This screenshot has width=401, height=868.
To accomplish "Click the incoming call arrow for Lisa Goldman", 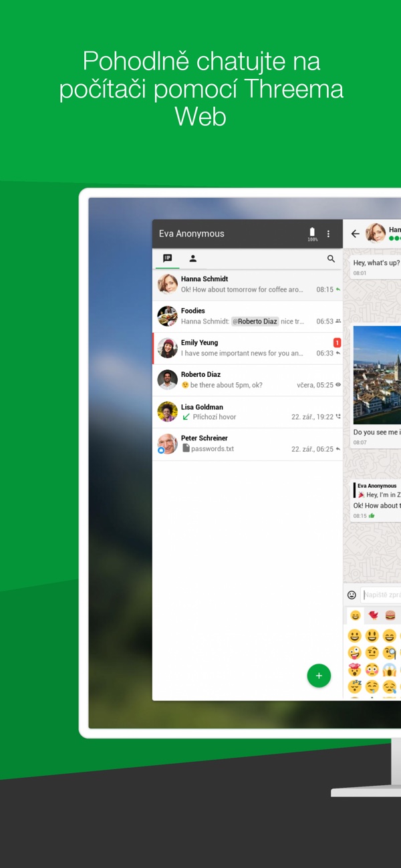I will pos(186,417).
